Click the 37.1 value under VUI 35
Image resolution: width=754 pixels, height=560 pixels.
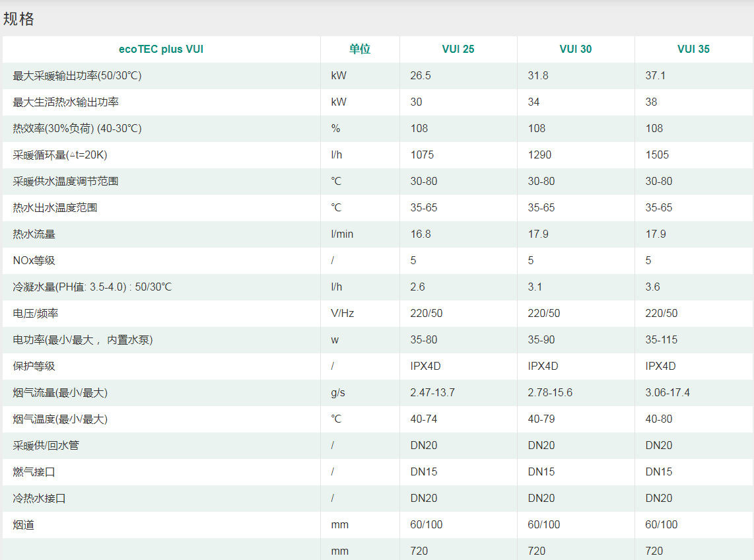[656, 75]
